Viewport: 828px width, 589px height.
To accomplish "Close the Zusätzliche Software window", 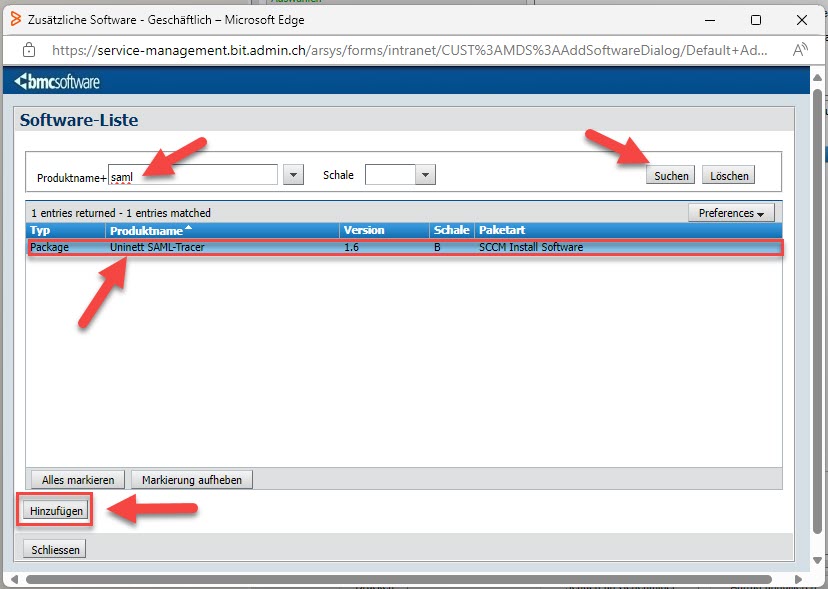I will pos(802,20).
